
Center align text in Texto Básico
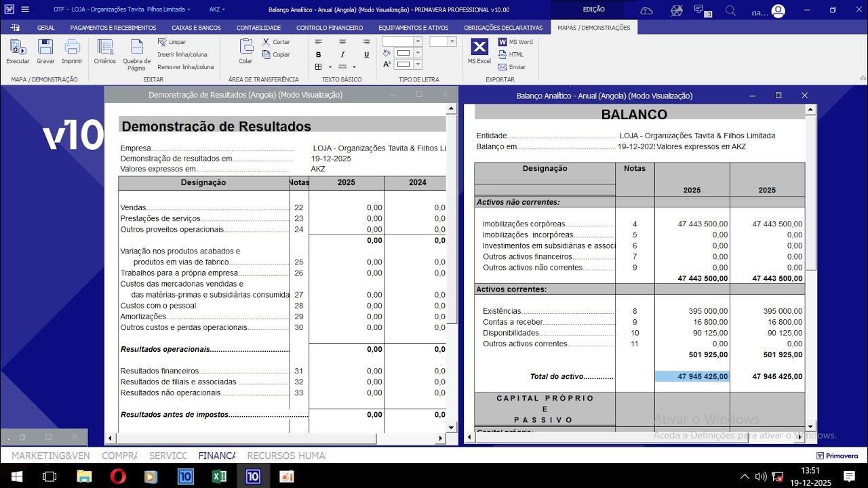pyautogui.click(x=342, y=42)
